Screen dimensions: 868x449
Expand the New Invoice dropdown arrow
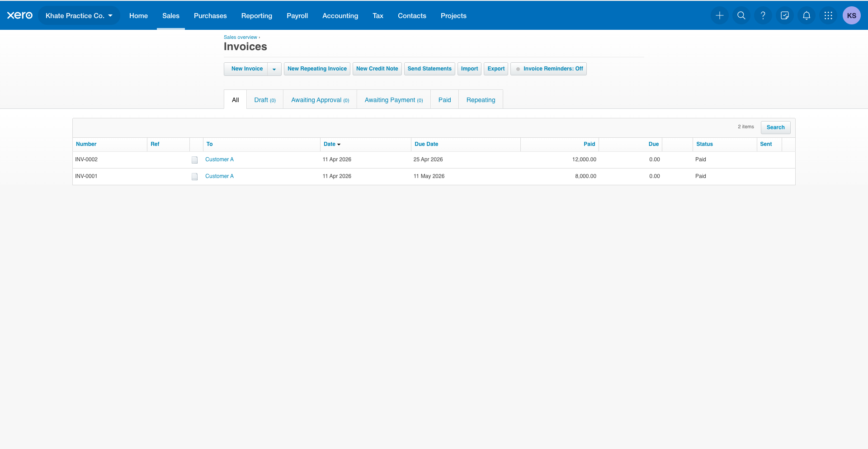pyautogui.click(x=274, y=69)
